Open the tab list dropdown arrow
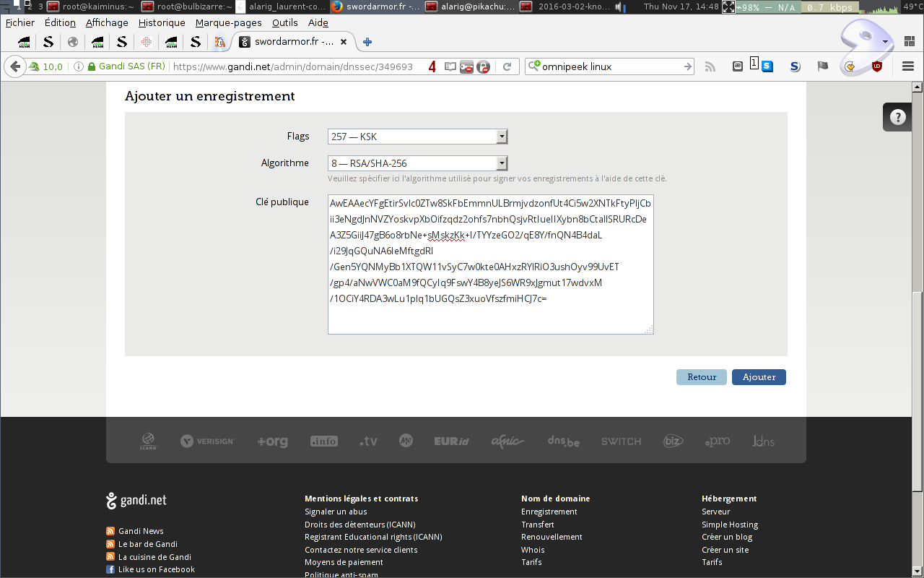Screen dimensions: 924x578 pyautogui.click(x=886, y=42)
